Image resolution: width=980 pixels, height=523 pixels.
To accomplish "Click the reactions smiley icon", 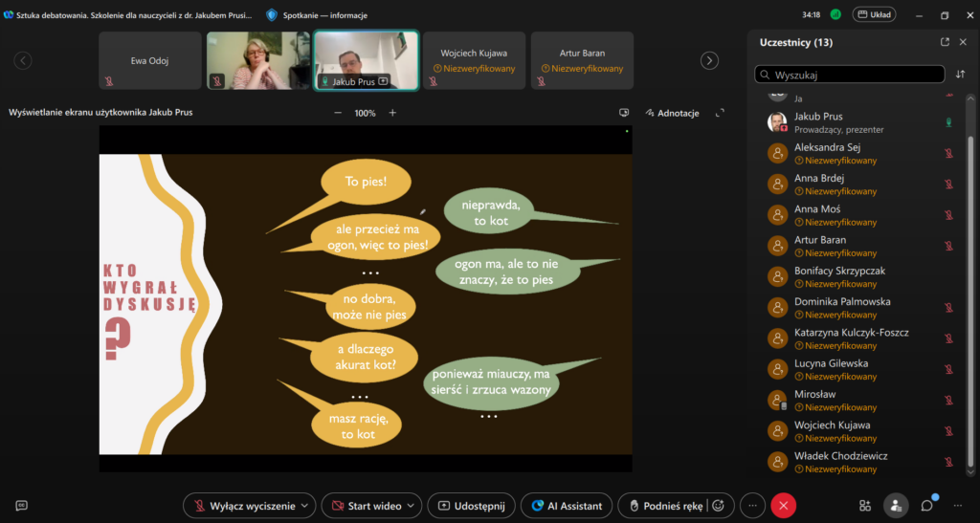I will pyautogui.click(x=719, y=506).
